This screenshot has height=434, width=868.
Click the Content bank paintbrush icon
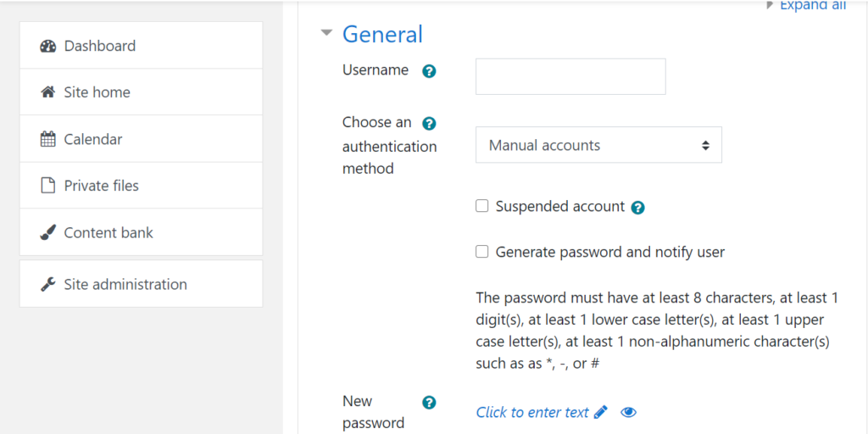pyautogui.click(x=48, y=232)
